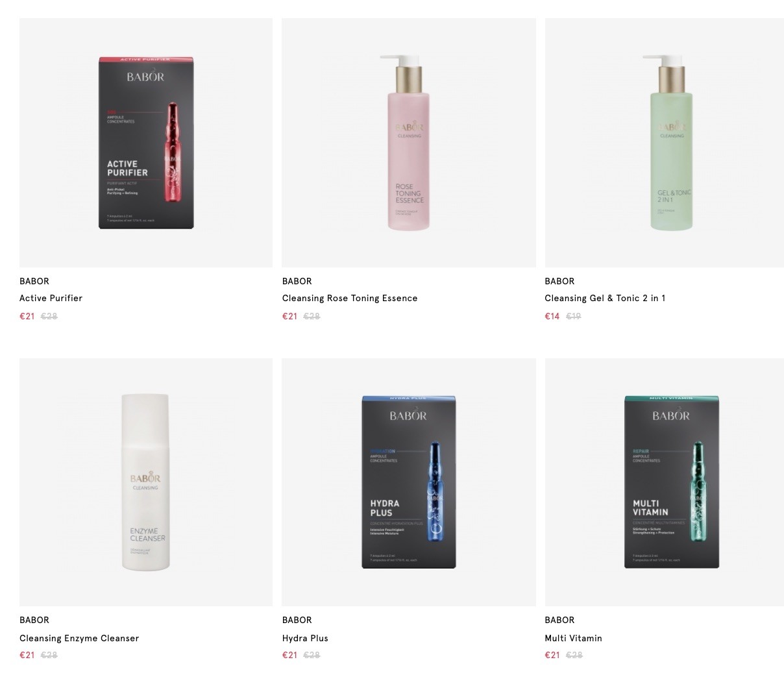
Task: Open the Hydra Plus box image
Action: point(409,482)
